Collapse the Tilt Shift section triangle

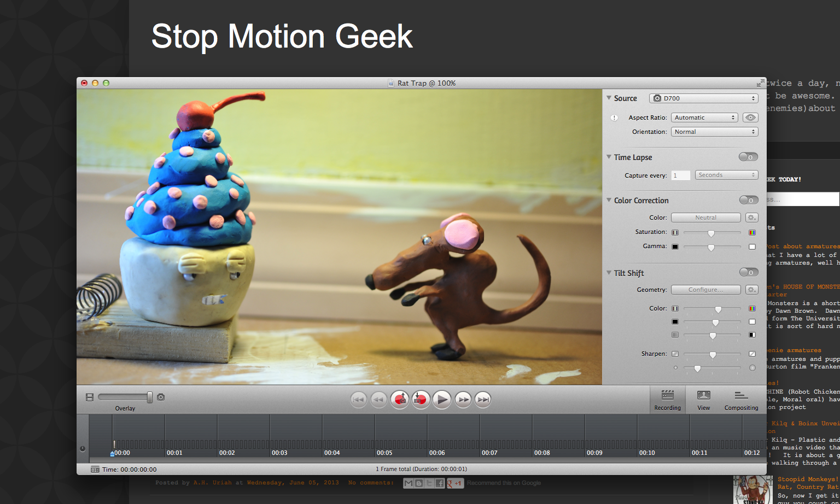coord(609,272)
